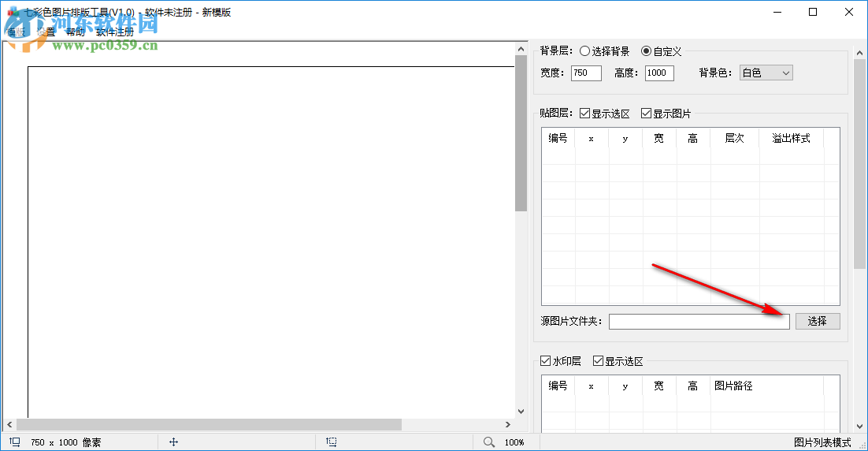The image size is (868, 451).
Task: Click the 100% zoom value in status bar
Action: pos(514,442)
